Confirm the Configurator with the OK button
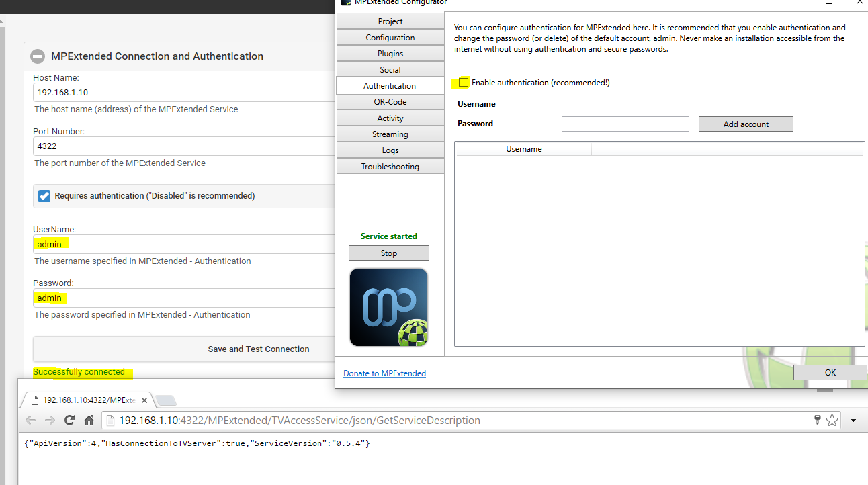This screenshot has height=485, width=868. (830, 373)
